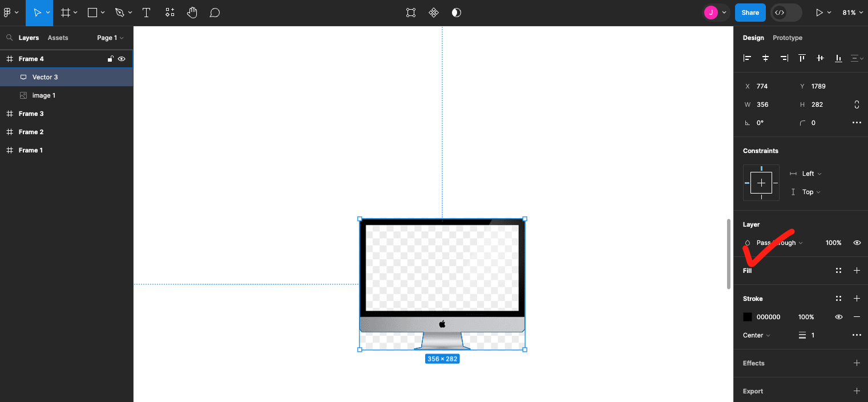Open shape tools dropdown
Screen dimensions: 868x402
(x=103, y=13)
